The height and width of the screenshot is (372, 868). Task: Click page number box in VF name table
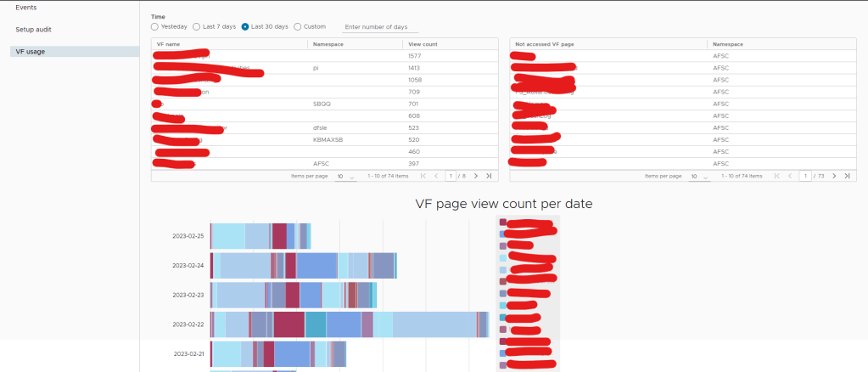[x=451, y=176]
